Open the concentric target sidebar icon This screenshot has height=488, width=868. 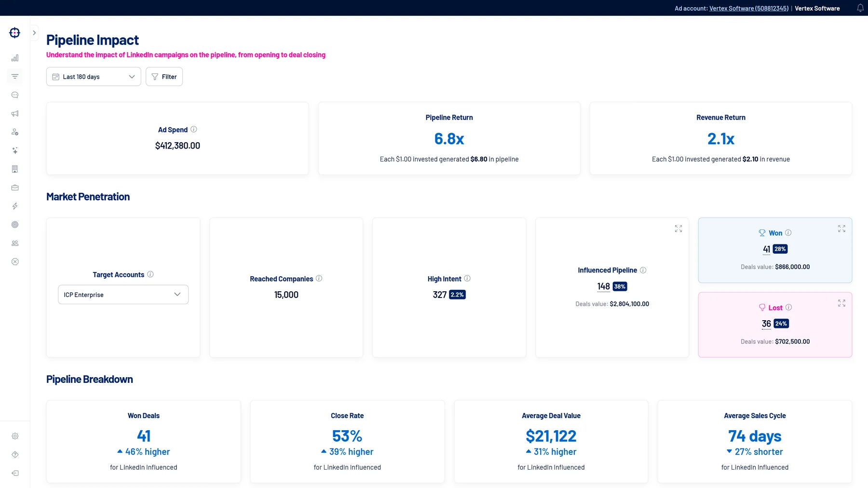tap(15, 225)
